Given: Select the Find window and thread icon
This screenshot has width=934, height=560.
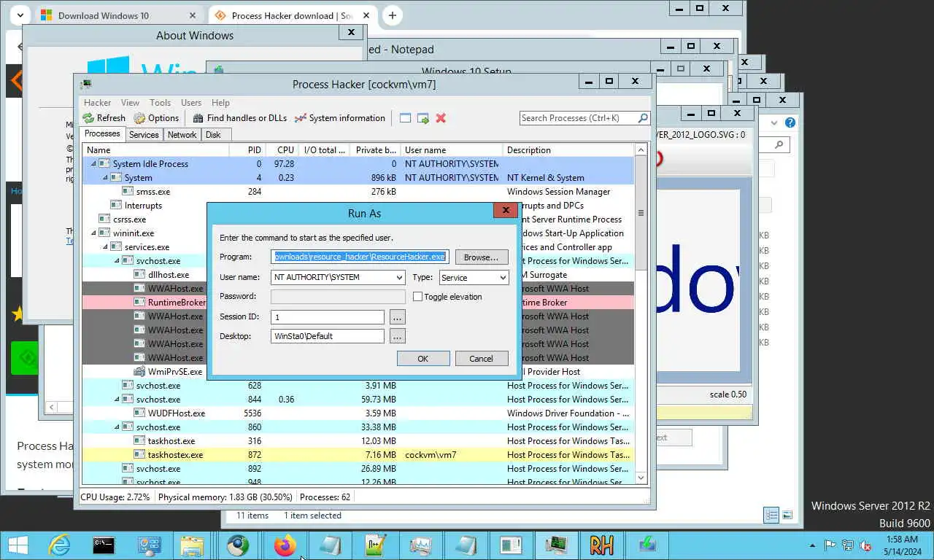Looking at the screenshot, I should tap(422, 118).
